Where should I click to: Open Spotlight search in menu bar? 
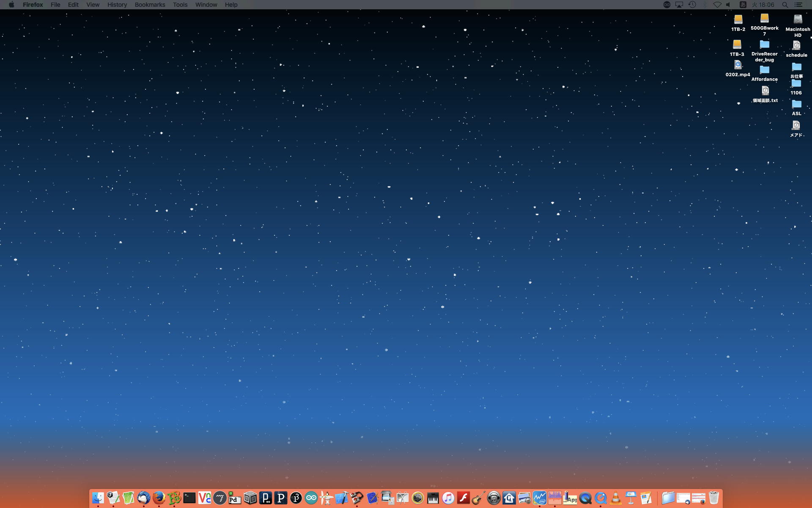pos(785,5)
